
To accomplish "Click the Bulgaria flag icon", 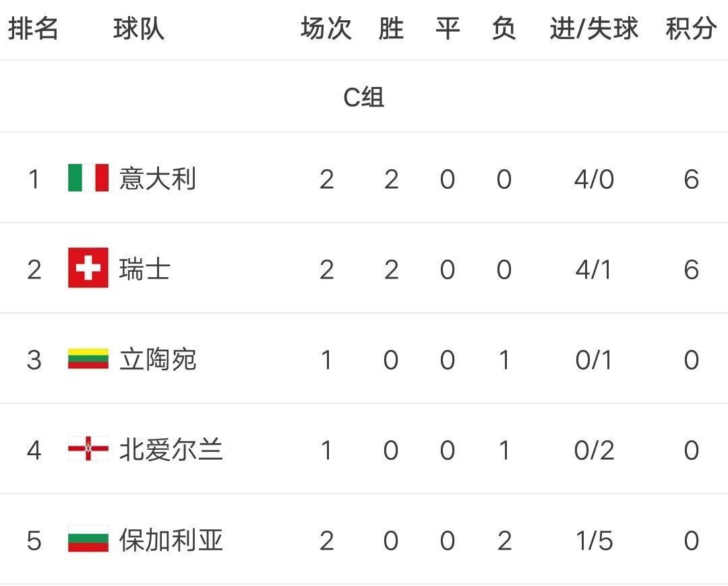I will (88, 539).
